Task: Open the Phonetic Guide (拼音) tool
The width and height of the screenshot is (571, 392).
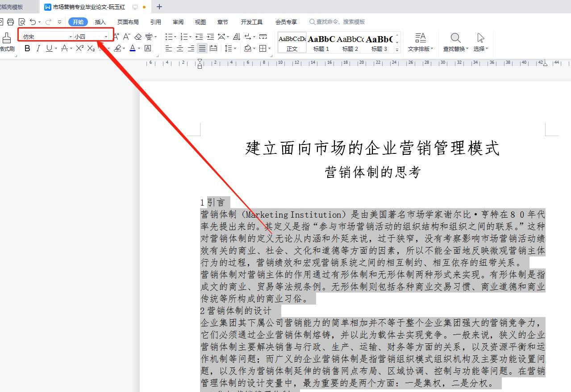Action: [x=149, y=36]
